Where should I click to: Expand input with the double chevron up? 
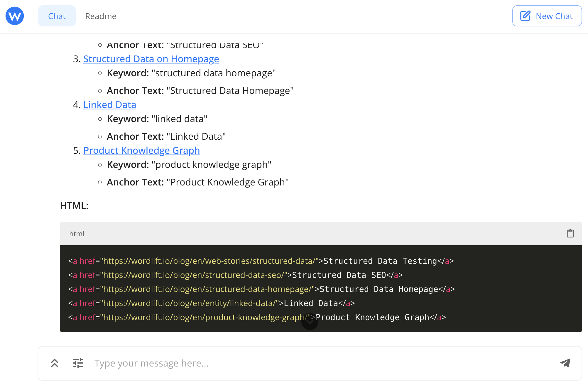[x=55, y=363]
